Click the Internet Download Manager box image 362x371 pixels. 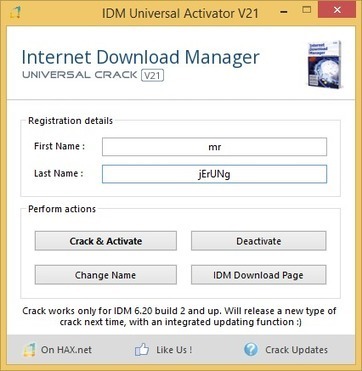(x=324, y=64)
